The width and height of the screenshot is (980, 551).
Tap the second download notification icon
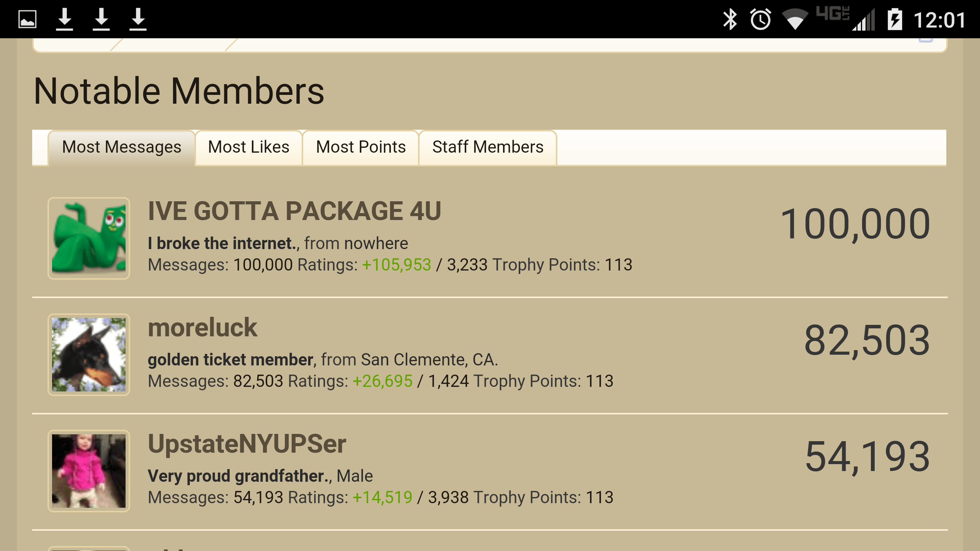click(101, 19)
